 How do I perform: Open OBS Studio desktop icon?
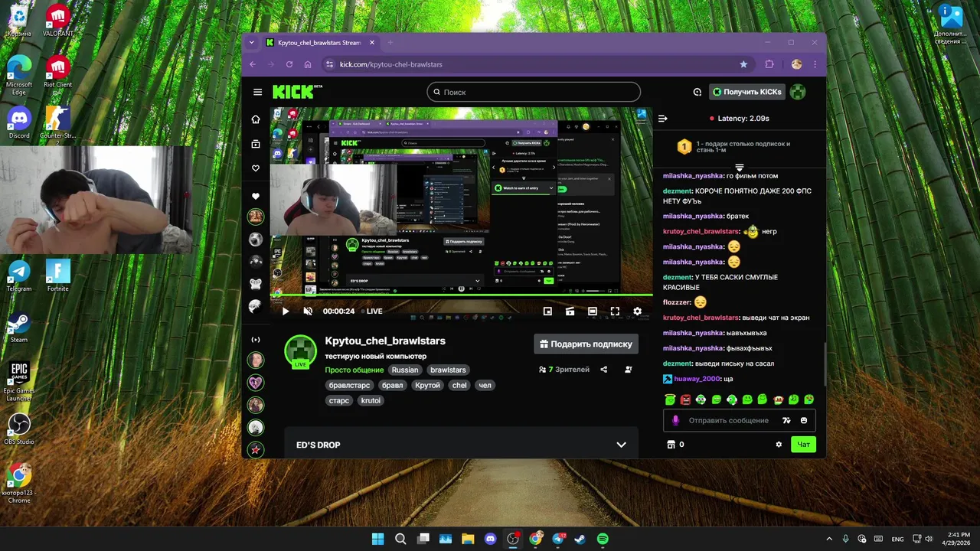pyautogui.click(x=19, y=429)
